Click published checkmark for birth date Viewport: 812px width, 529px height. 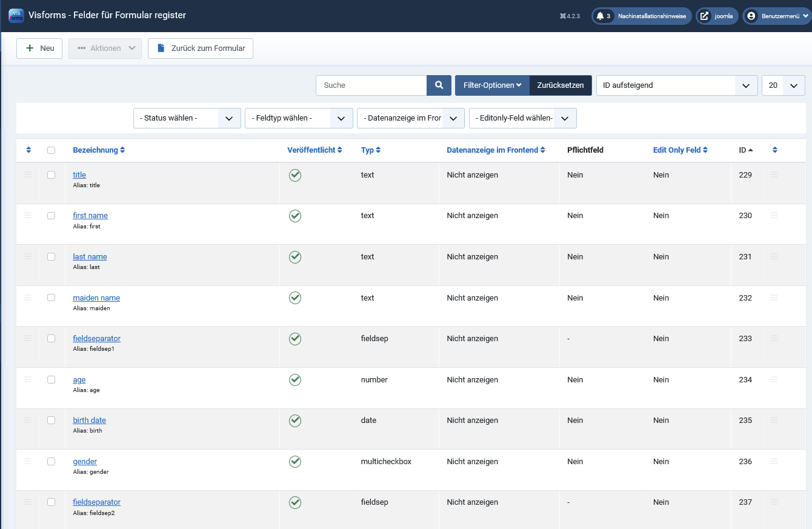click(x=295, y=421)
